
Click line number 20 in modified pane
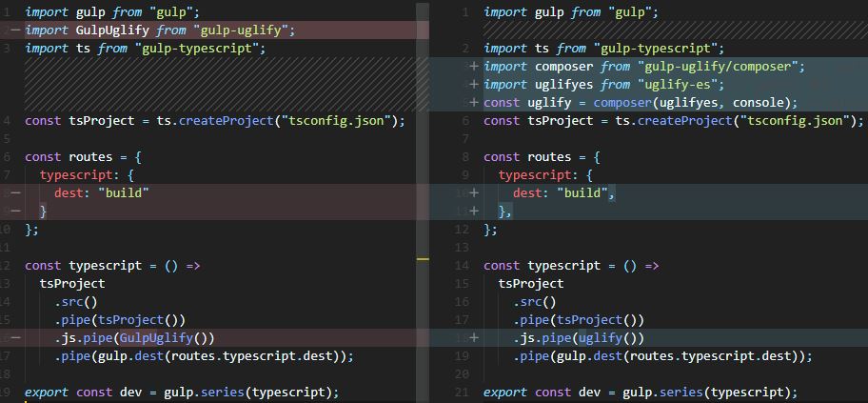pos(461,374)
